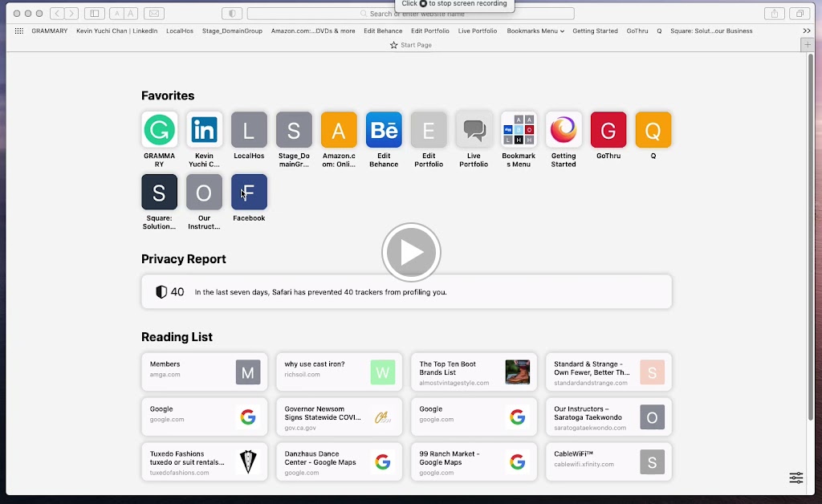
Task: Go forward with the toolbar forward arrow
Action: pyautogui.click(x=71, y=13)
